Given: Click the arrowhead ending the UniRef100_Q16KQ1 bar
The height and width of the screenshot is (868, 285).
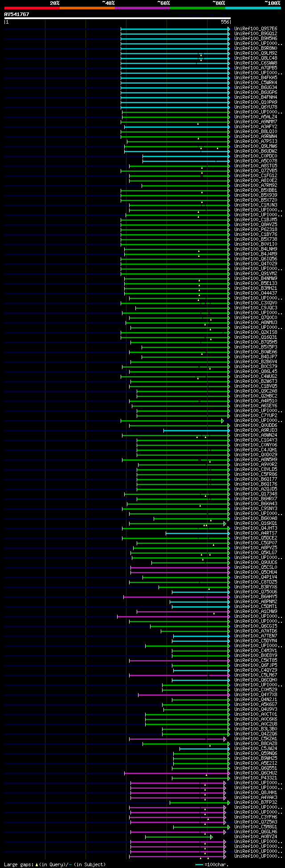Looking at the screenshot, I should tap(225, 523).
